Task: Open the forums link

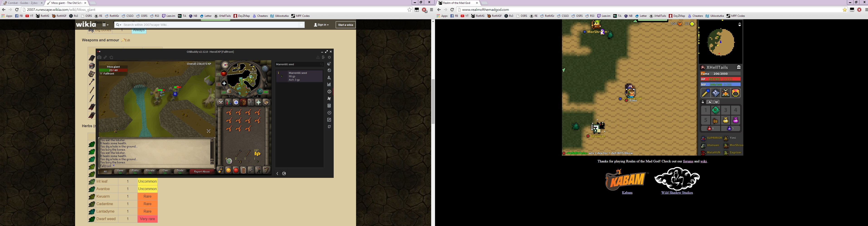Action: (688, 161)
